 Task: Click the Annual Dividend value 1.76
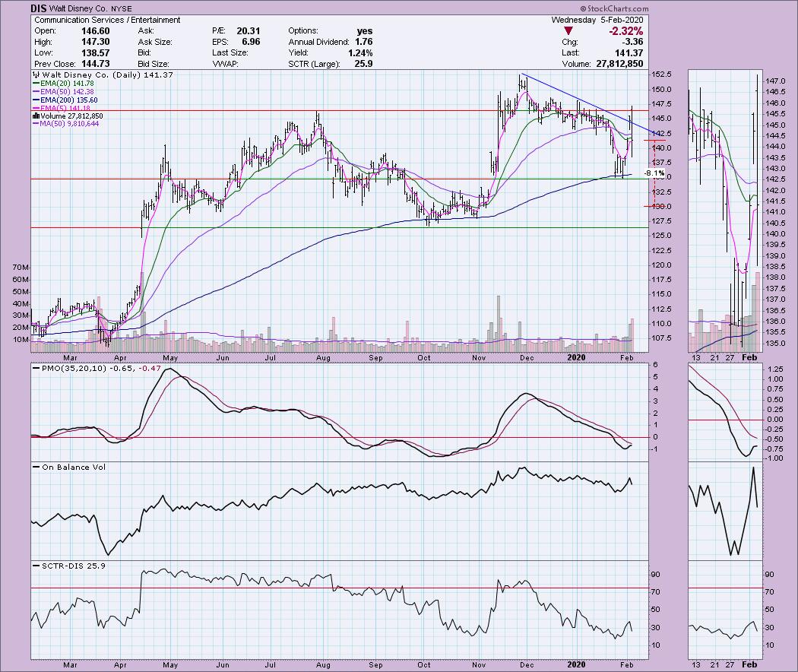pos(364,42)
